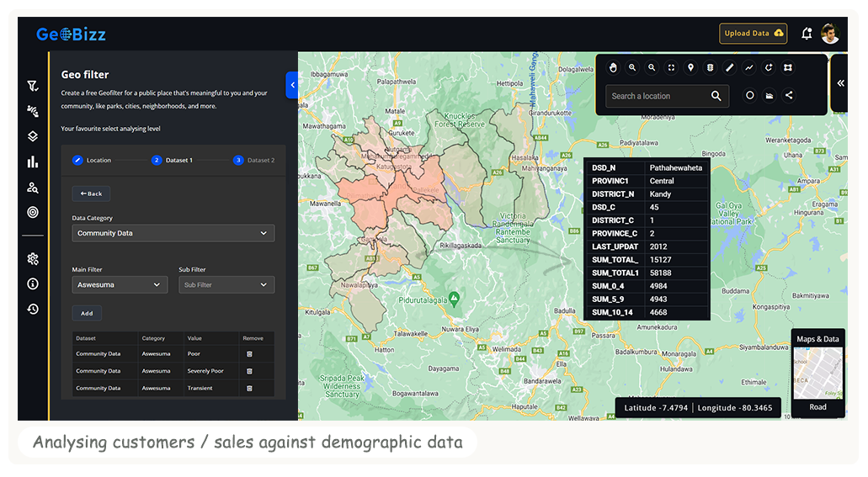Click the Remove column header
This screenshot has width=868, height=477.
(x=253, y=338)
